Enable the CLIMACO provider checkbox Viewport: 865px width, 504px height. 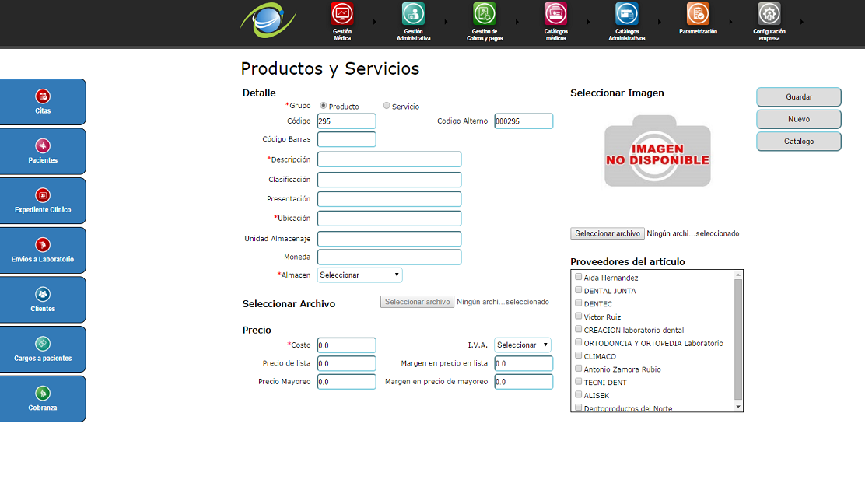(x=578, y=355)
